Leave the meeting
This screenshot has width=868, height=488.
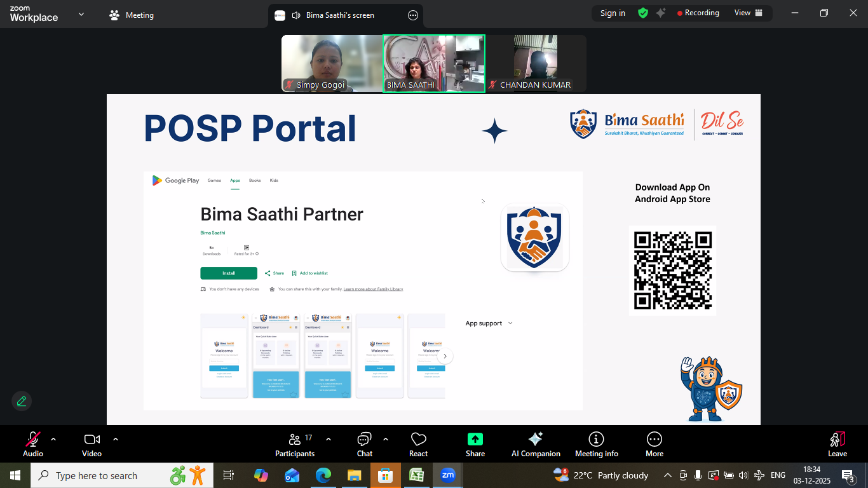837,444
